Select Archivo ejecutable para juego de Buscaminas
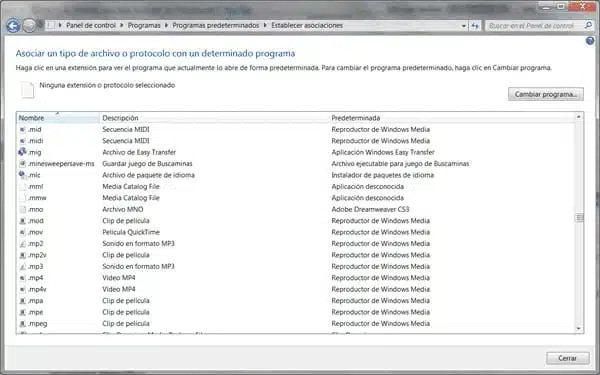Viewport: 600px width, 375px height. click(x=400, y=163)
